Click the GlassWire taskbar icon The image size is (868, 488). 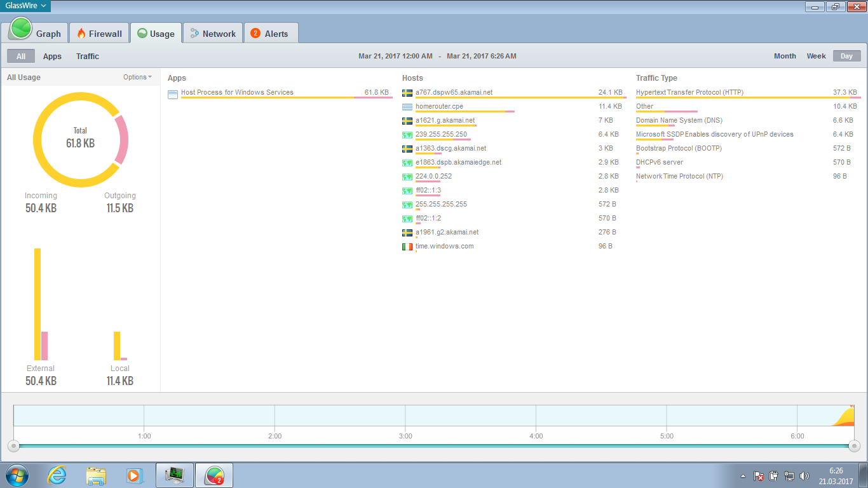[x=214, y=475]
